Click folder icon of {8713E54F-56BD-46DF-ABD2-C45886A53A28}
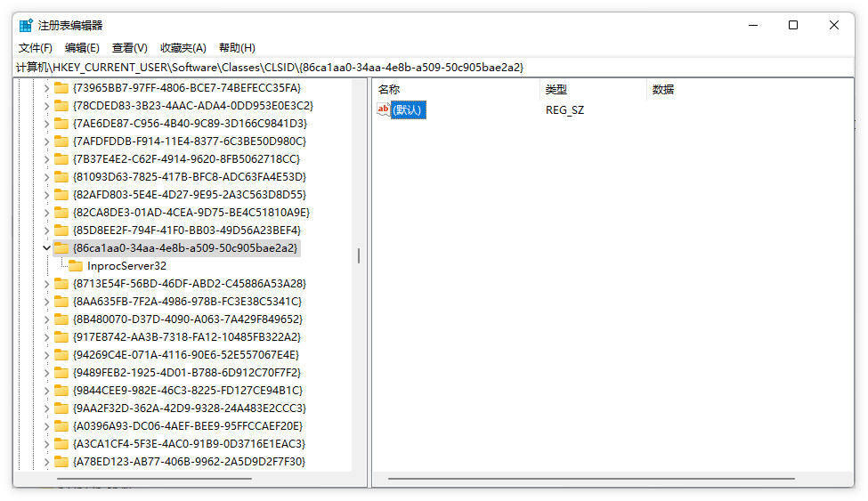The width and height of the screenshot is (868, 501). tap(61, 283)
